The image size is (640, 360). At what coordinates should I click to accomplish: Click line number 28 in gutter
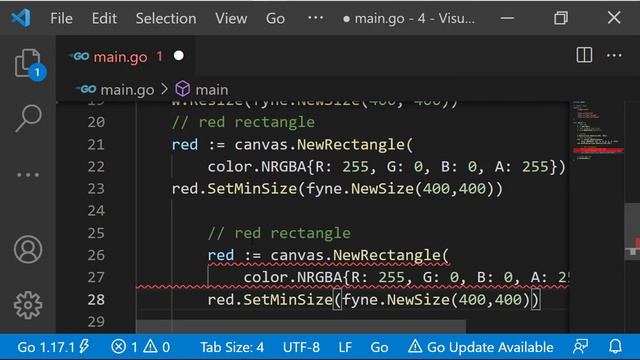tap(96, 300)
